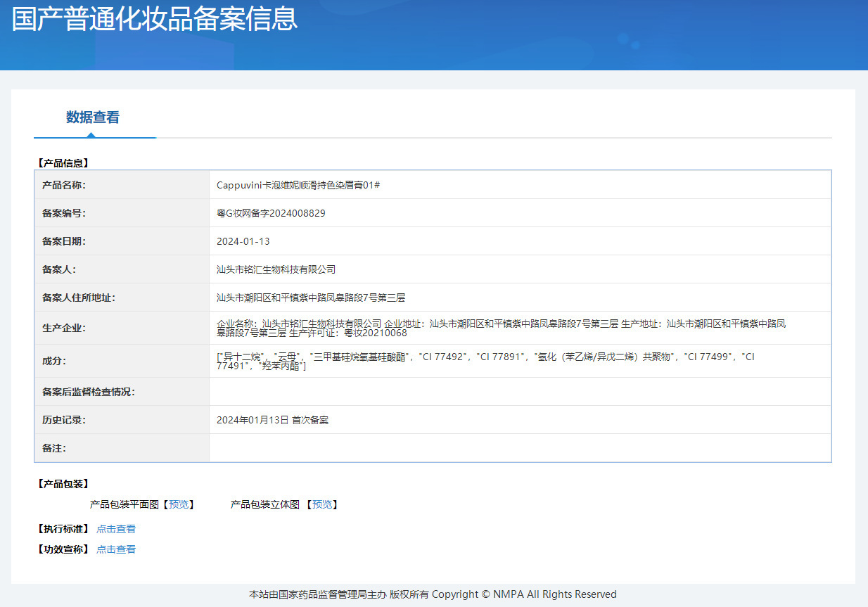Click the 生产企业： row label

(63, 328)
